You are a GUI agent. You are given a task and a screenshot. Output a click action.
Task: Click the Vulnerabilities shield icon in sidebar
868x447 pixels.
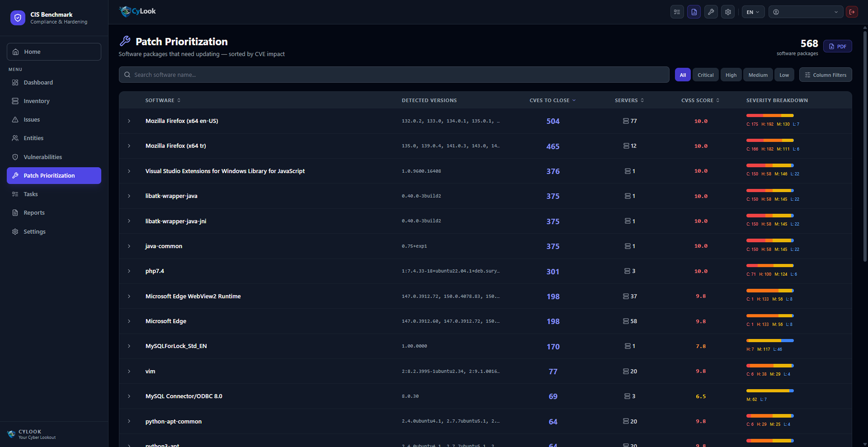coord(15,157)
